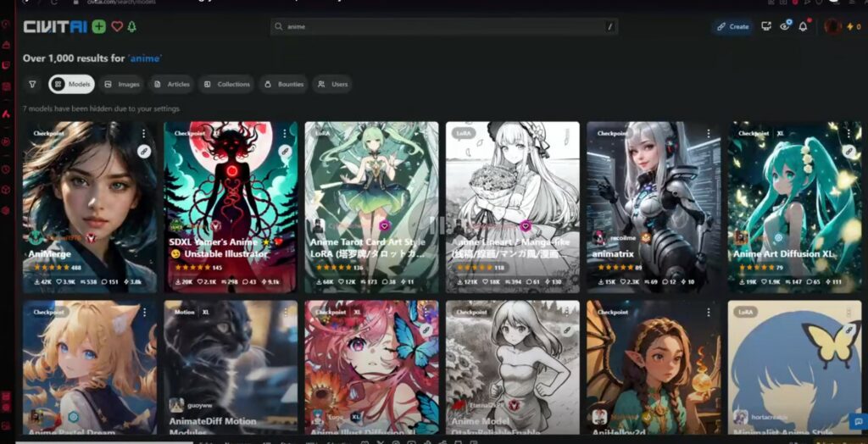Click the heart count 2.1K on Yamer's Anime

(x=209, y=282)
